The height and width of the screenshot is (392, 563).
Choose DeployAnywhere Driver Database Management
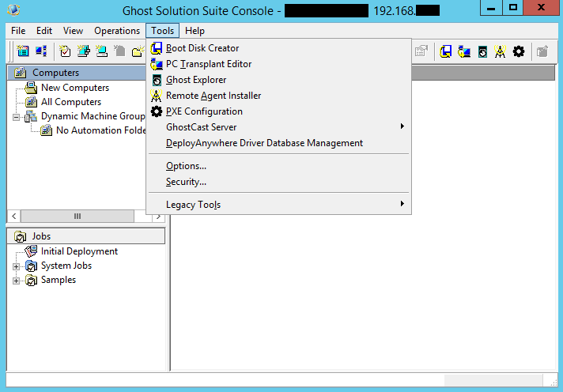coord(279,143)
